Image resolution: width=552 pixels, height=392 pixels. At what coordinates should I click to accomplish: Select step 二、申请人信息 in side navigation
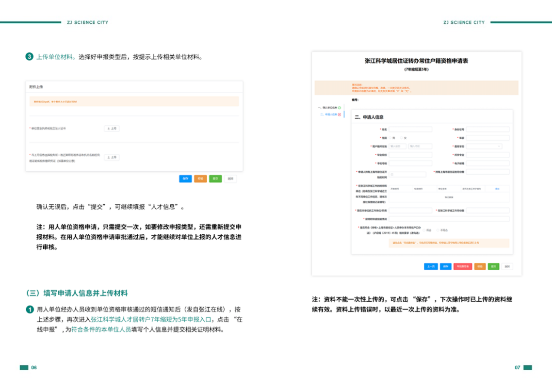pos(328,114)
